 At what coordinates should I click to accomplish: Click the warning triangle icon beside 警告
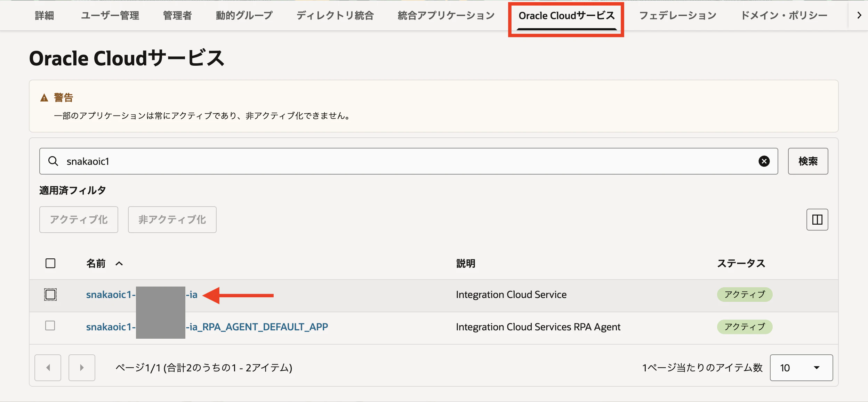pyautogui.click(x=44, y=98)
